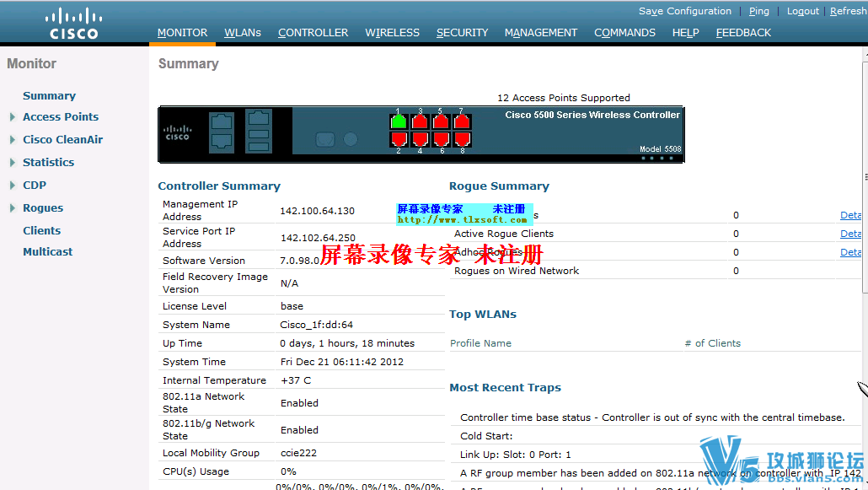Open the COMMANDS tab
Image resolution: width=868 pixels, height=490 pixels.
pos(624,33)
